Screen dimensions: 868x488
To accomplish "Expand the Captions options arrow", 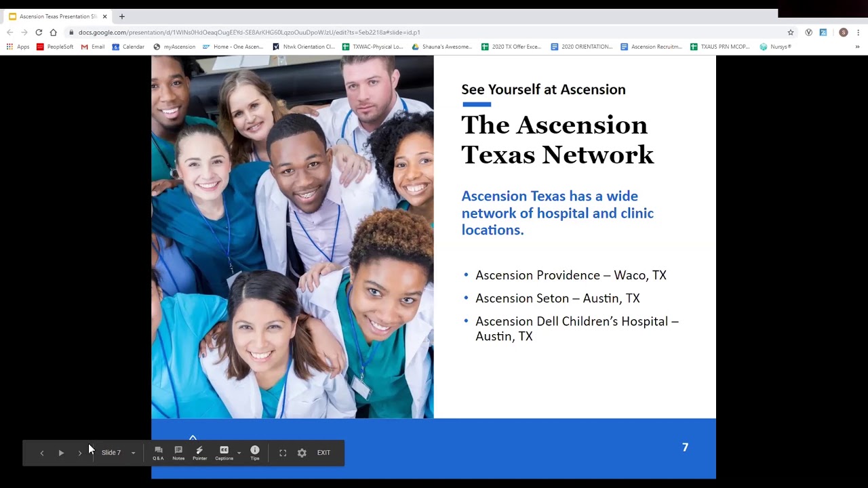I will (x=239, y=453).
